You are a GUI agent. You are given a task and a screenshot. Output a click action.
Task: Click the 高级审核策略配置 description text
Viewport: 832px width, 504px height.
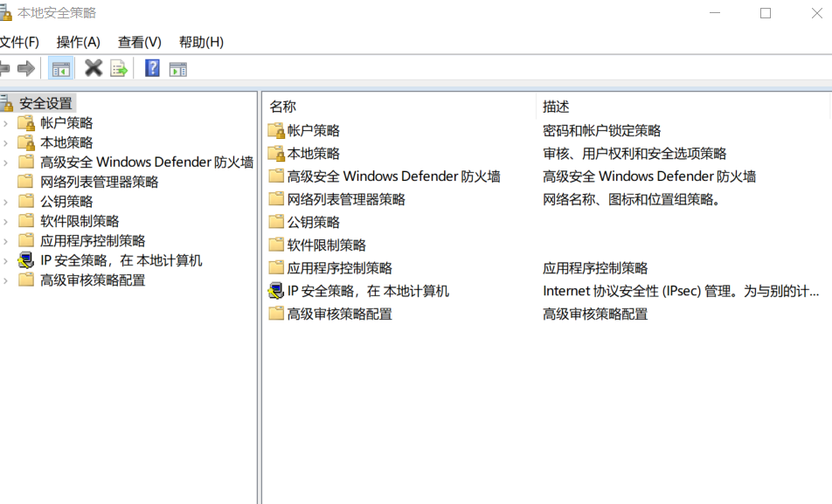click(595, 314)
